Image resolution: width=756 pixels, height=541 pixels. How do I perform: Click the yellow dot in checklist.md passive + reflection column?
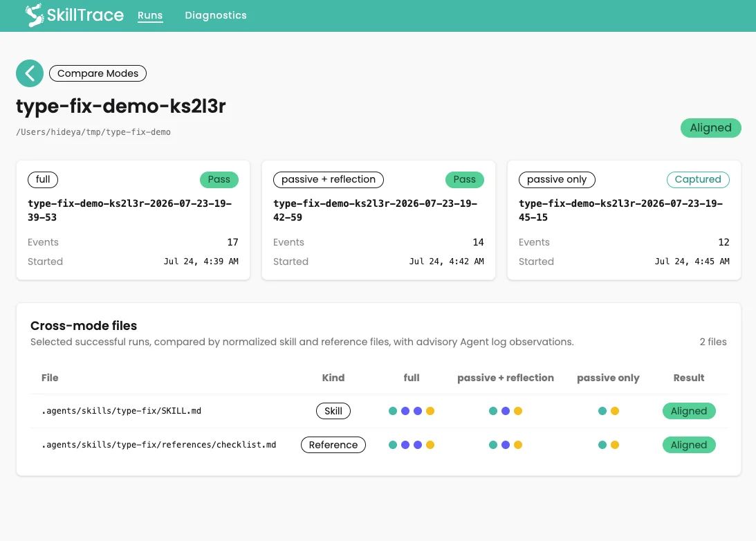coord(518,445)
